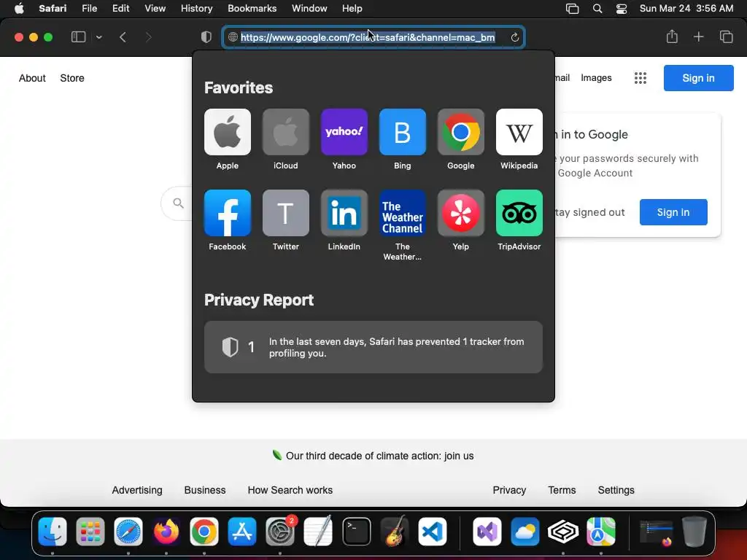Open the Wikipedia favorite tile

(519, 132)
